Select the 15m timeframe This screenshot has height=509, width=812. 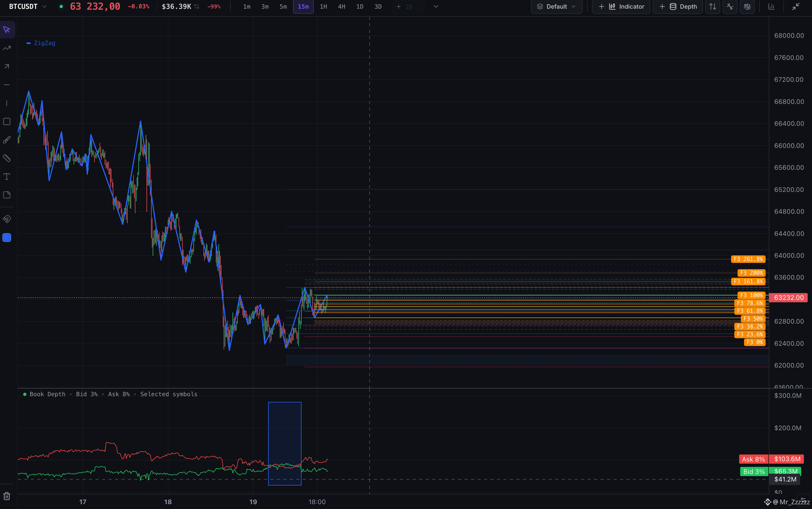(x=303, y=6)
